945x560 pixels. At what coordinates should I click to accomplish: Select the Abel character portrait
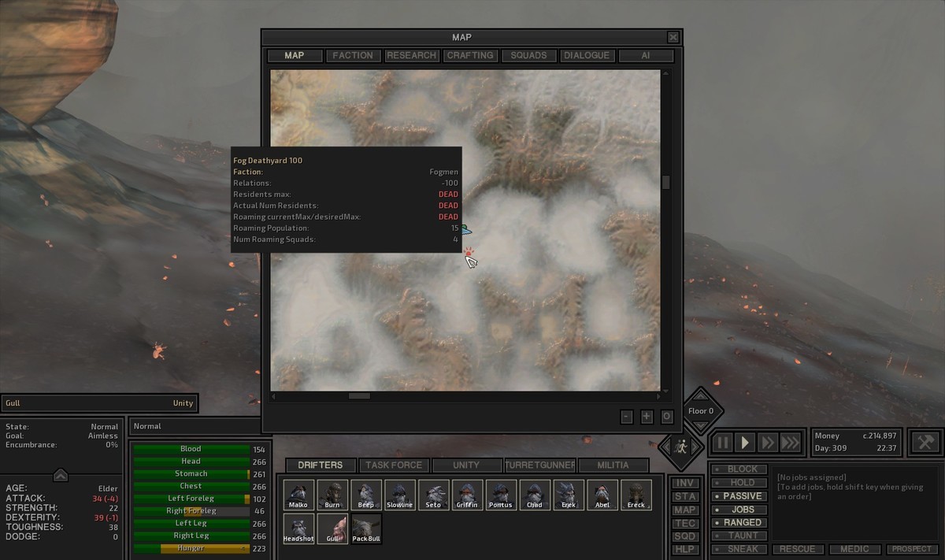coord(602,495)
